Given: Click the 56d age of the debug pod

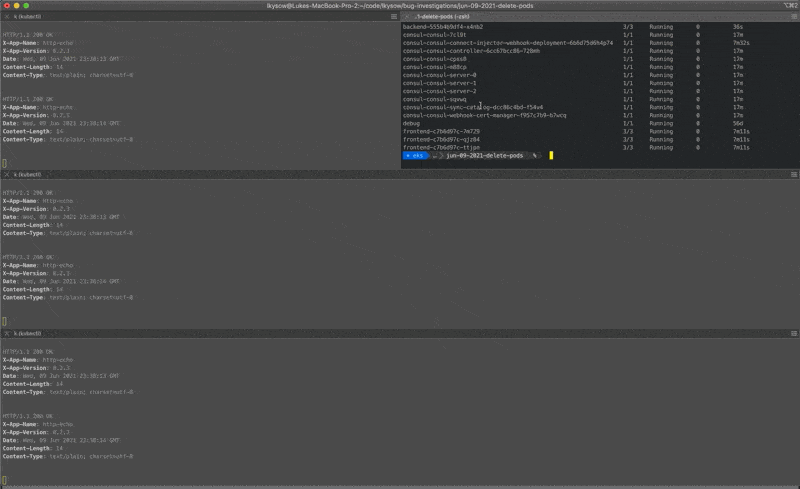Looking at the screenshot, I should click(x=738, y=124).
